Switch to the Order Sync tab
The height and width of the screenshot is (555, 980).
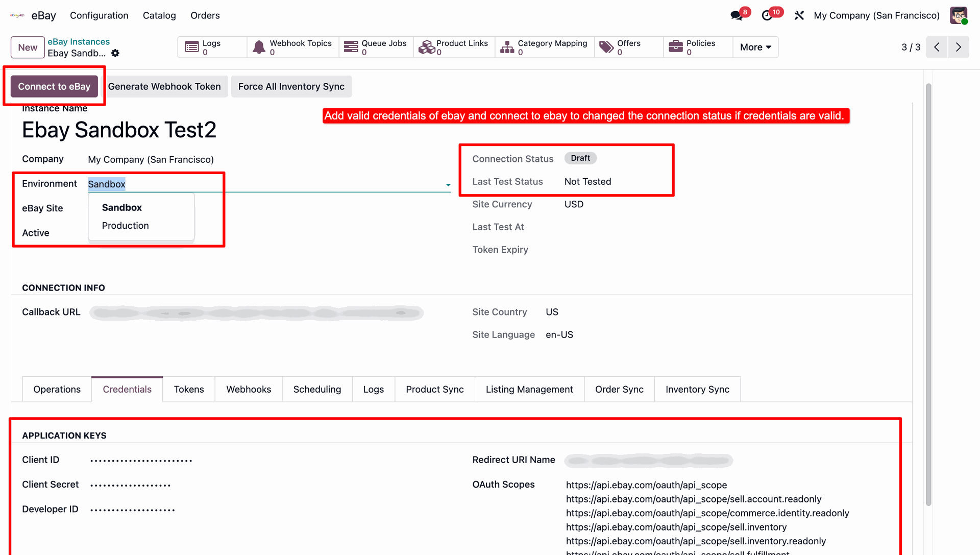[x=619, y=390]
